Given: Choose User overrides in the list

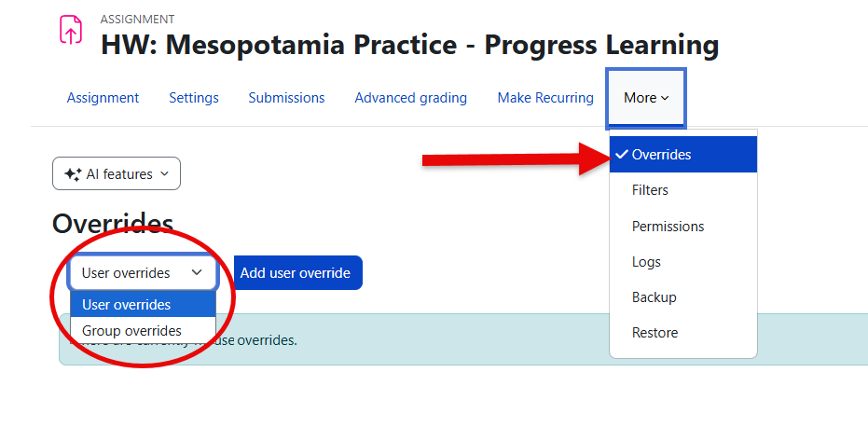Looking at the screenshot, I should (143, 304).
